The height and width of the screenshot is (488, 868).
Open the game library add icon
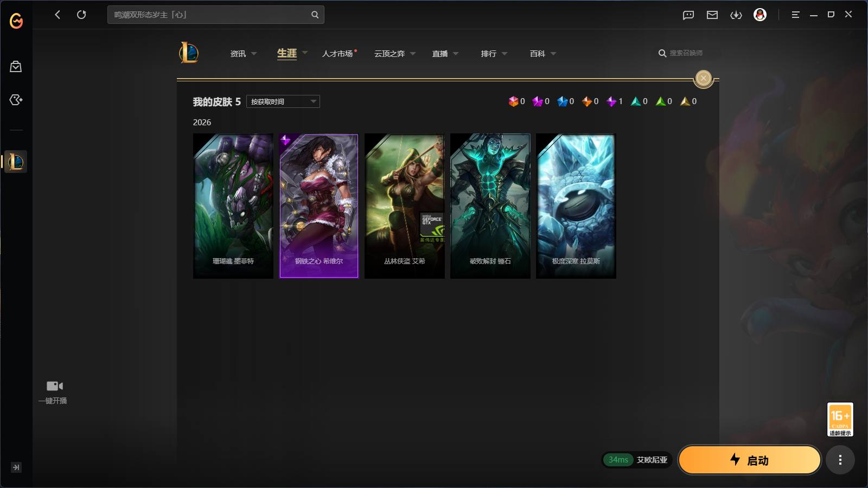[x=16, y=100]
